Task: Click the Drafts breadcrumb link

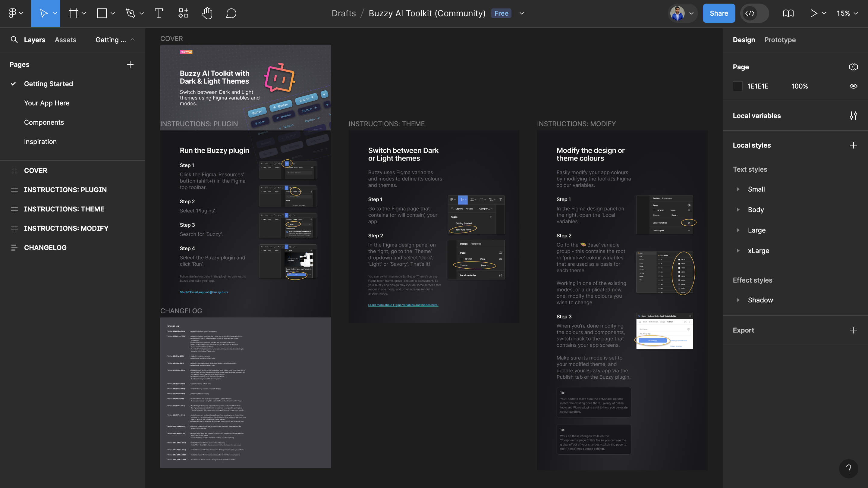Action: coord(343,13)
